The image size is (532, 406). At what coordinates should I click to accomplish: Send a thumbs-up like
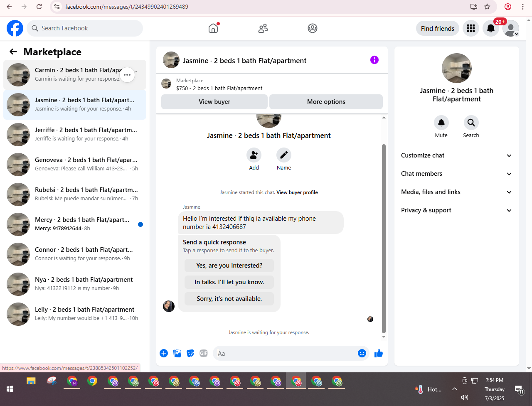(379, 353)
